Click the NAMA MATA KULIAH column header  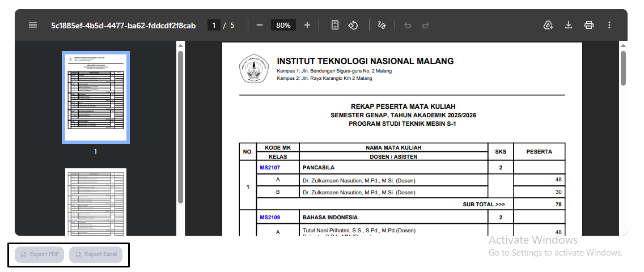(393, 148)
